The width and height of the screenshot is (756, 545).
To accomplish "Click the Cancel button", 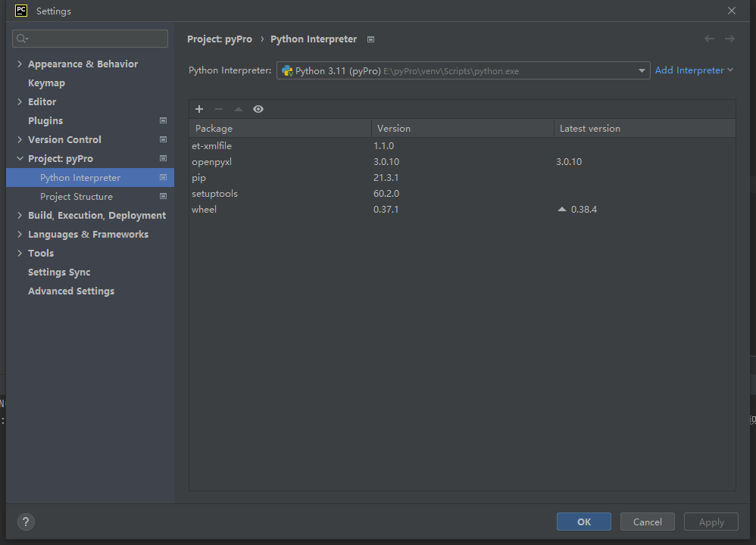I will point(647,522).
